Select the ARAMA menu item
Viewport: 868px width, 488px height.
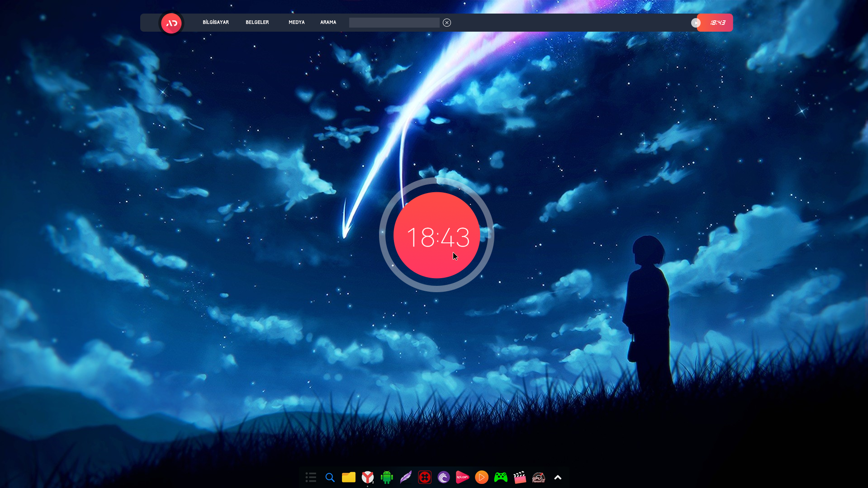click(x=328, y=22)
